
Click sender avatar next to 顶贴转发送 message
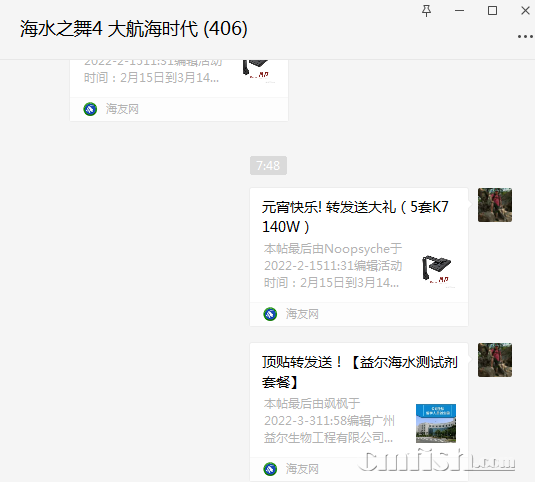[x=495, y=360]
